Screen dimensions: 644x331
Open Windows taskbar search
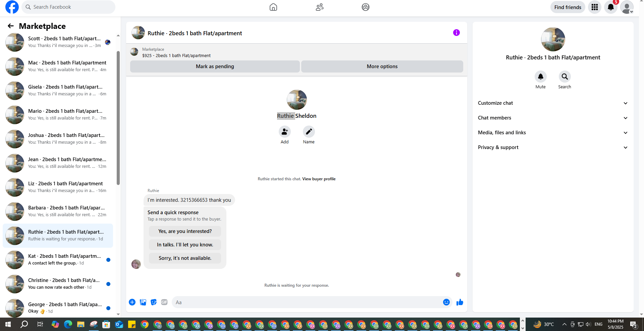tap(24, 324)
